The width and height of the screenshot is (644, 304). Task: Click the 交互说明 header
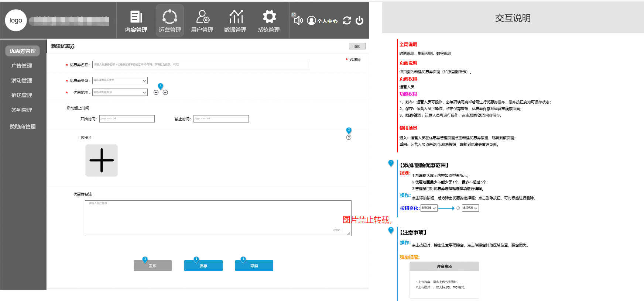coord(513,18)
